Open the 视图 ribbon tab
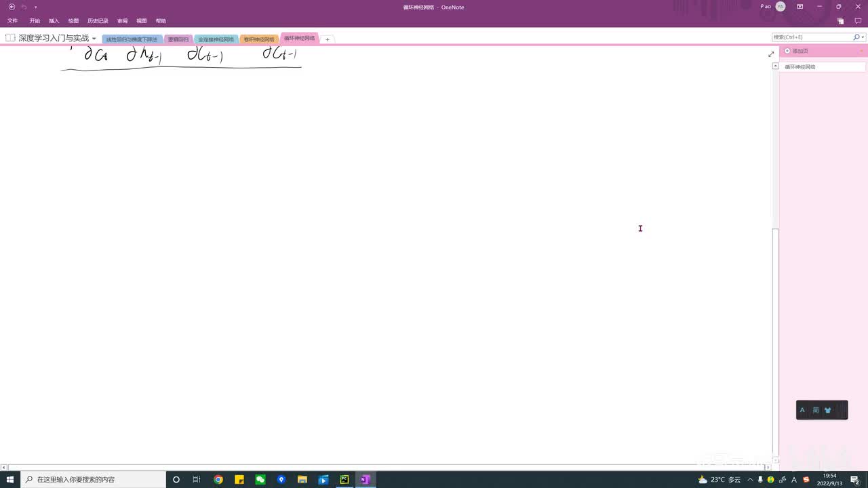Screen dimensions: 868x488 [x=142, y=21]
